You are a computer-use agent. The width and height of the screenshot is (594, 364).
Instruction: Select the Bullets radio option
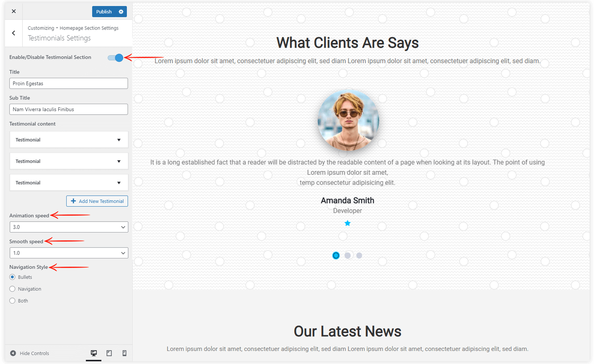(x=13, y=277)
